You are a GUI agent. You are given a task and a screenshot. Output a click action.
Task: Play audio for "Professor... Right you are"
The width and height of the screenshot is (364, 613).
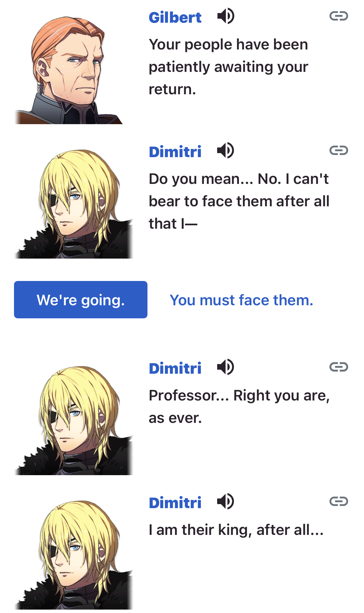coord(226,367)
